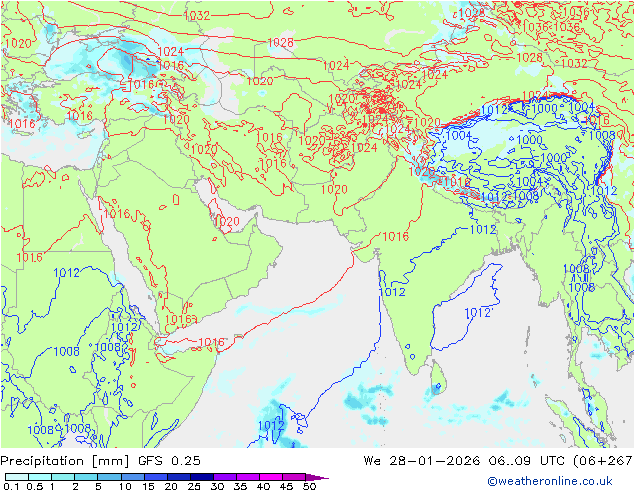Pick the legend swatch between 15 and 20
Screen dimensions: 634x490
tap(156, 477)
